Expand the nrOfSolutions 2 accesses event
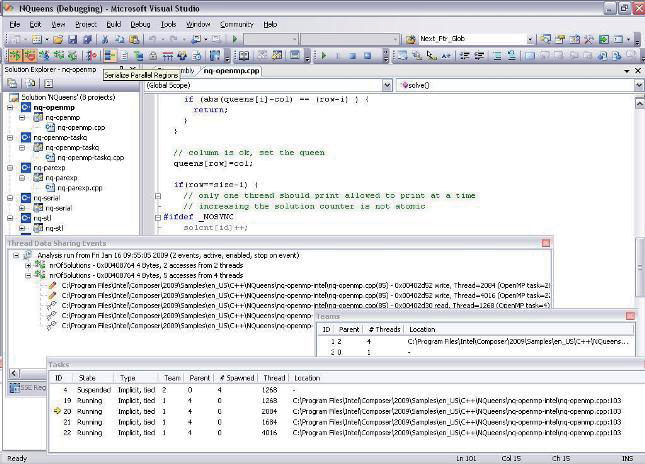This screenshot has width=645, height=464. [28, 265]
